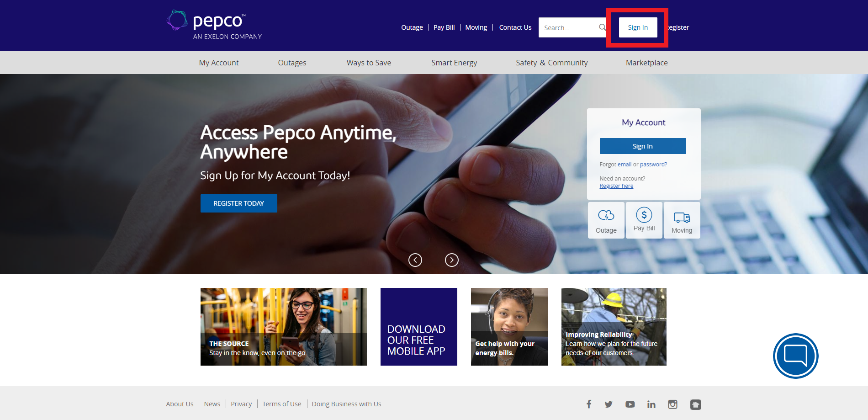The width and height of the screenshot is (868, 420).
Task: Open the Safety & Community menu
Action: coord(552,63)
